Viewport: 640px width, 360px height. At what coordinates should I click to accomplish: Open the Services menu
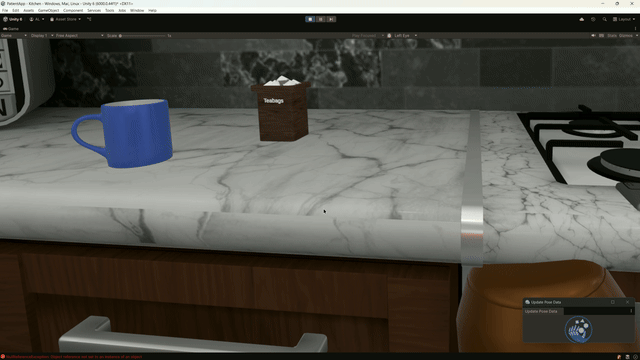click(x=94, y=10)
